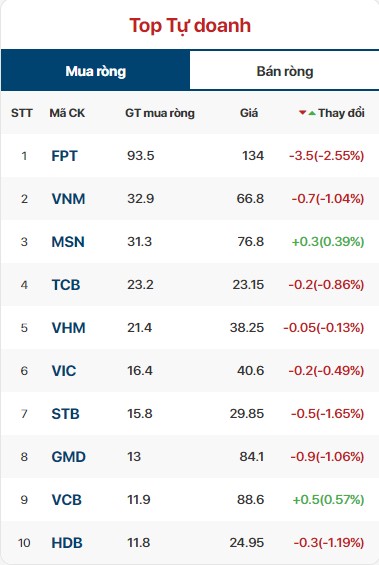Click the GT mua ròng column header

(160, 113)
